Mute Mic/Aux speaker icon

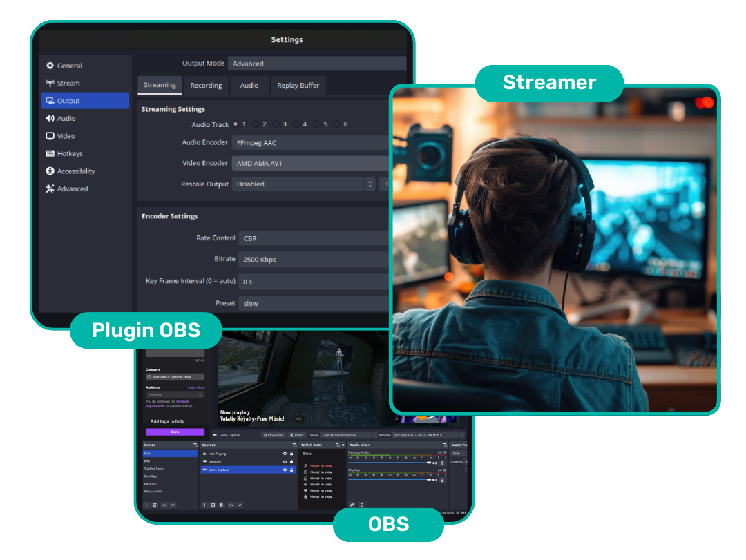pyautogui.click(x=434, y=480)
